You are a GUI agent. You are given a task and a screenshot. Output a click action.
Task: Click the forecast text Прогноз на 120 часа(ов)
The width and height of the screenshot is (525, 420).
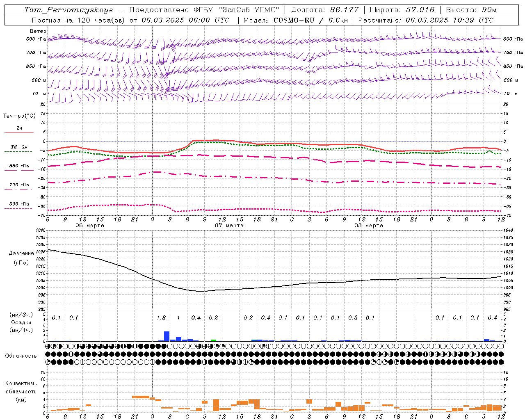click(x=79, y=20)
